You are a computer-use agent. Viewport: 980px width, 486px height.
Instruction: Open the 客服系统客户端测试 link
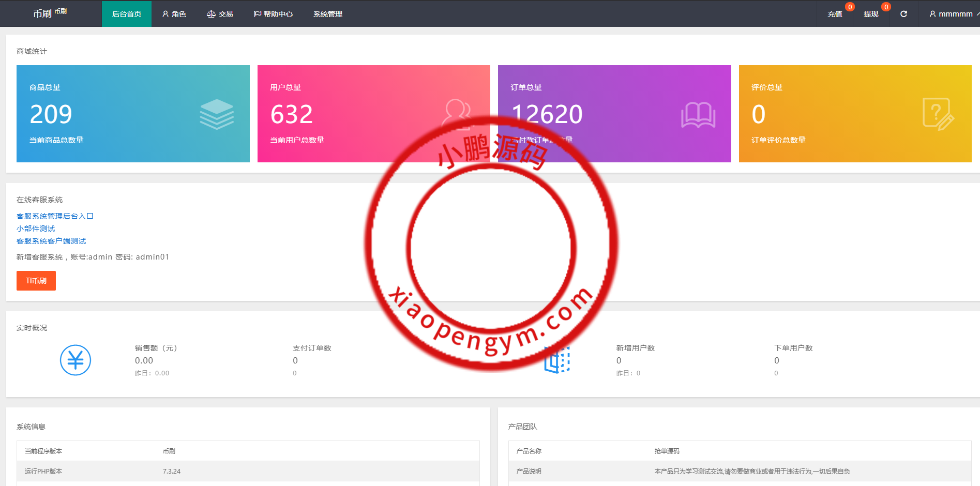pyautogui.click(x=51, y=241)
